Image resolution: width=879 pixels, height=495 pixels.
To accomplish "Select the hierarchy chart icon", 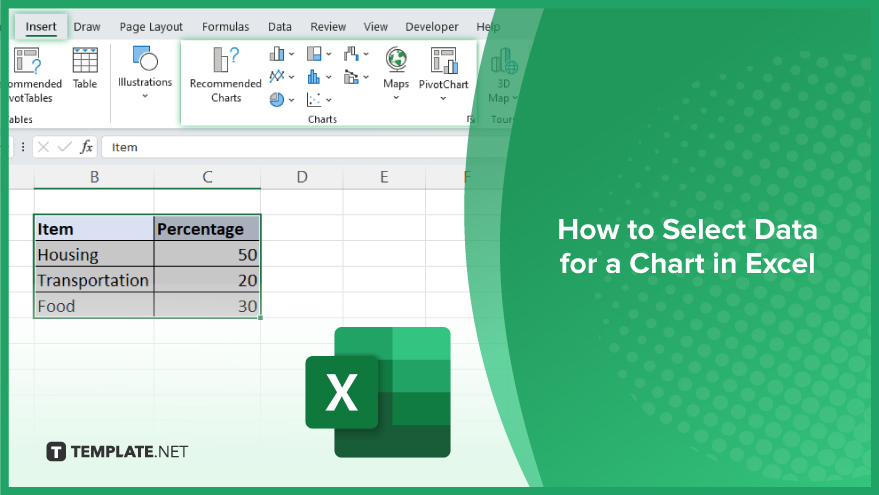I will coord(314,54).
